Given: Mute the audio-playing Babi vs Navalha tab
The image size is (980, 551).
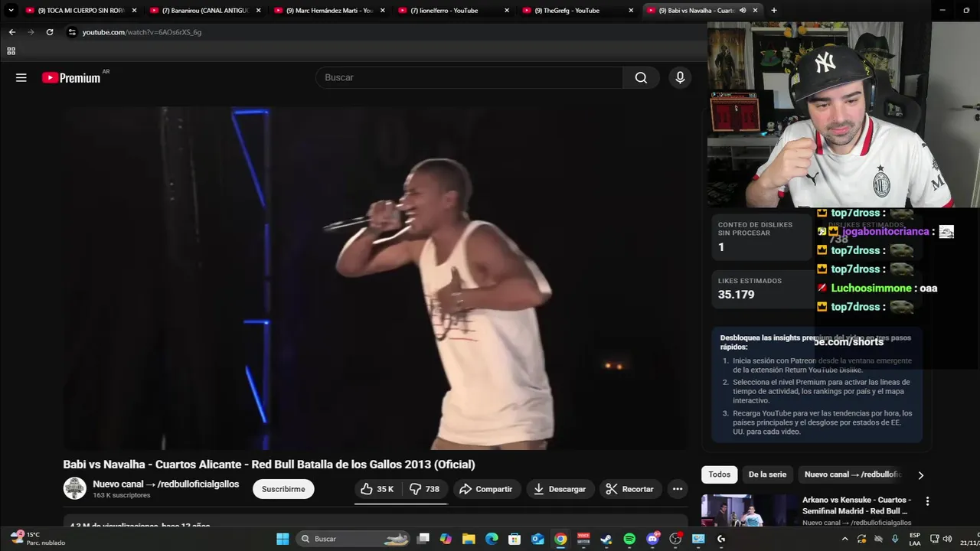Looking at the screenshot, I should (x=743, y=11).
